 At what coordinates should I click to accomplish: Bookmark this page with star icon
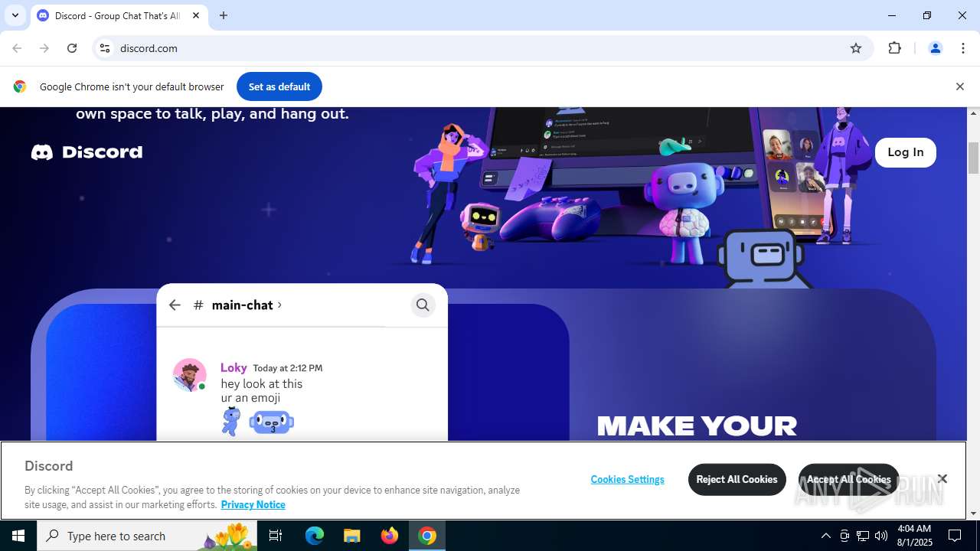tap(856, 48)
